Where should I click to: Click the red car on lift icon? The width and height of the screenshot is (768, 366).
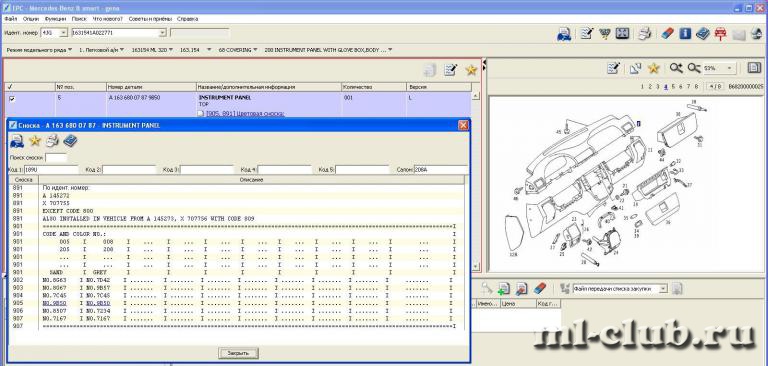[720, 33]
